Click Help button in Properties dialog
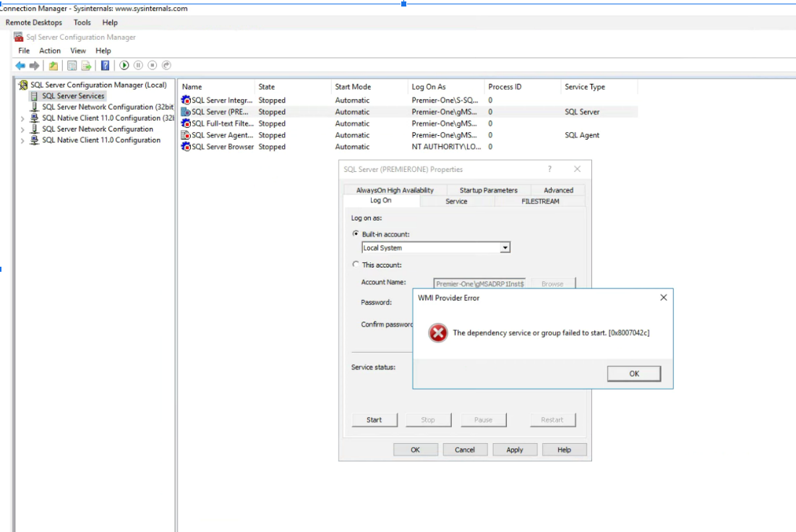Viewport: 796px width, 532px height. [x=564, y=450]
